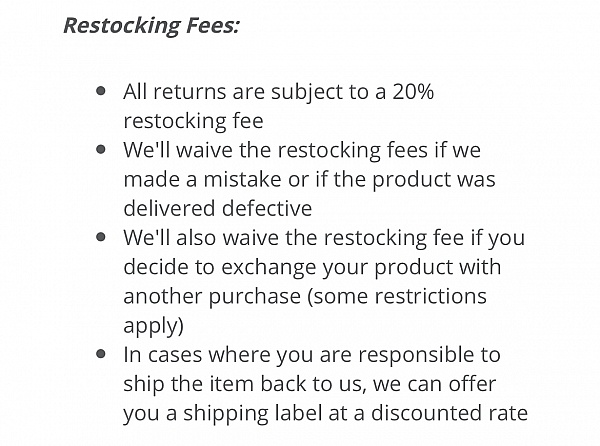Click the "delivered defective" text
The height and width of the screenshot is (446, 600).
(217, 209)
